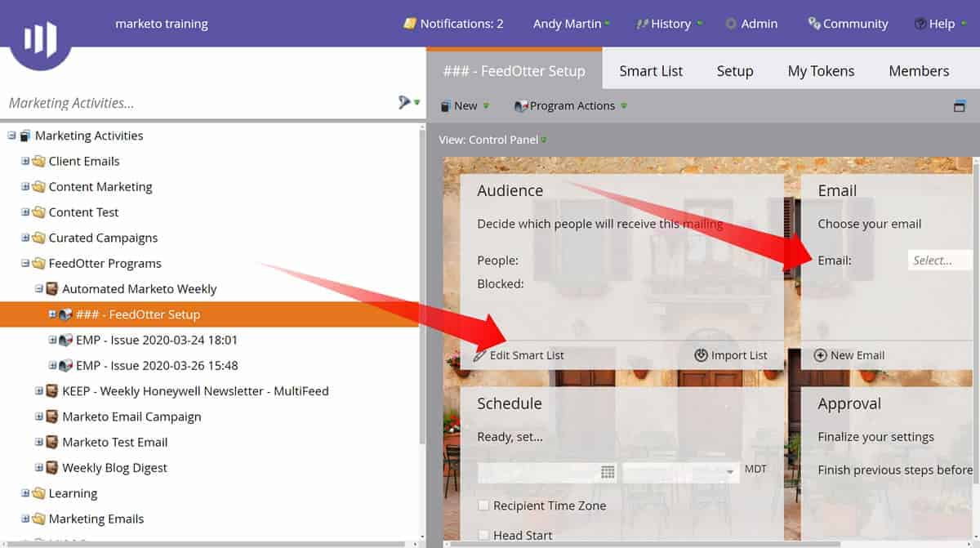Open the tree filter funnel icon
980x548 pixels.
coord(404,103)
